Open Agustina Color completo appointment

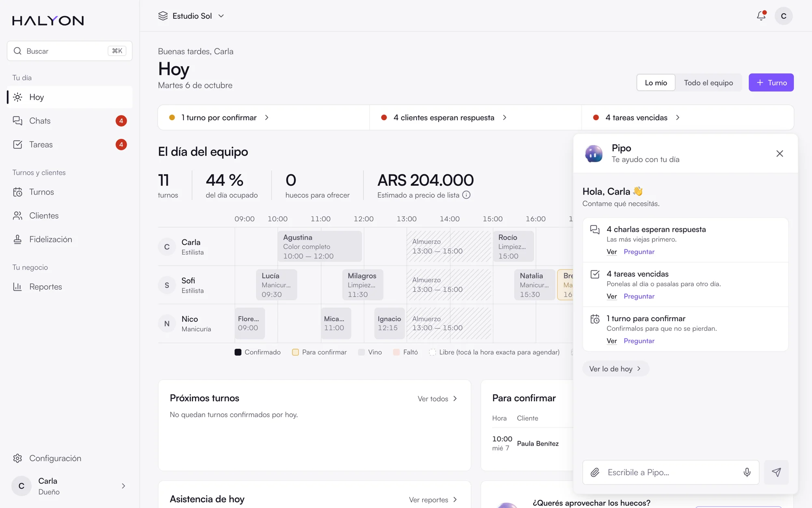[320, 246]
